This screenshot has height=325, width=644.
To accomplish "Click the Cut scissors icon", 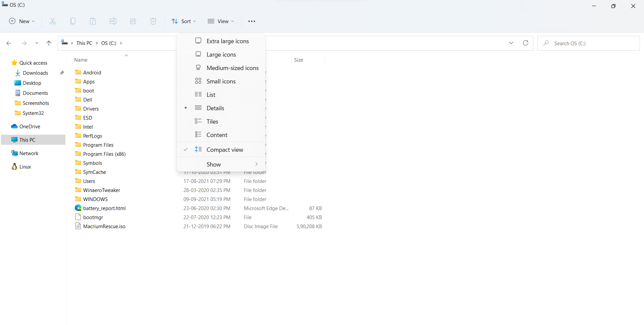I will [53, 21].
